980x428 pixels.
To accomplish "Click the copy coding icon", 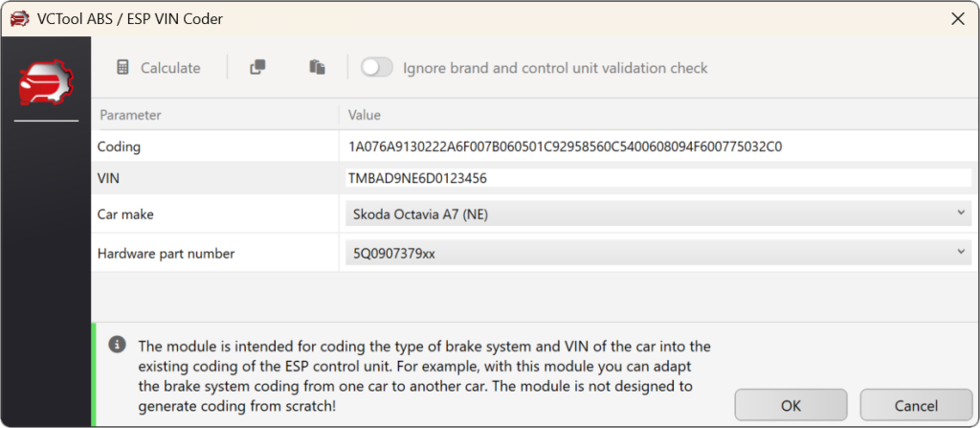I will (x=257, y=67).
